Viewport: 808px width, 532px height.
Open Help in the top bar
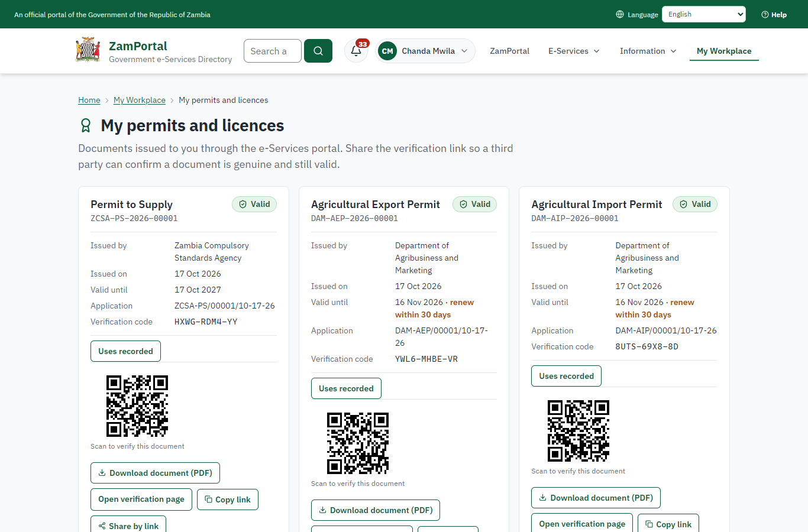pos(774,14)
